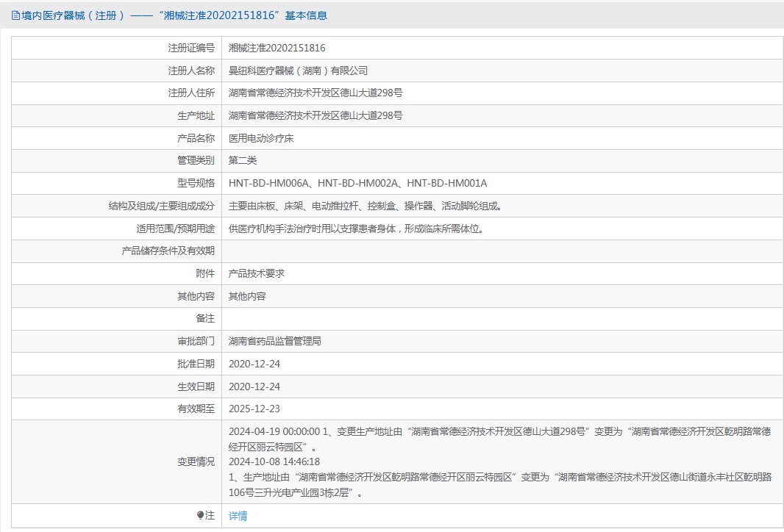This screenshot has width=784, height=532.
Task: Click the 有效期至 row label
Action: pyautogui.click(x=196, y=409)
